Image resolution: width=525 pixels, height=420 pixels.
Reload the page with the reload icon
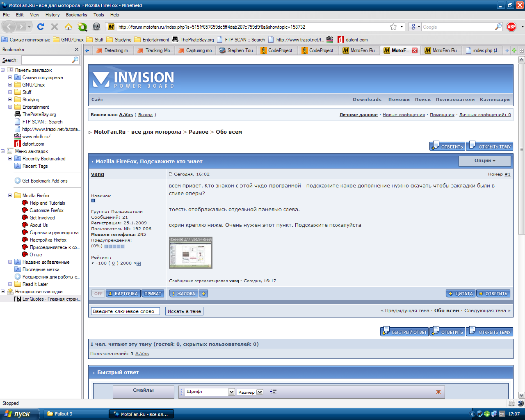click(40, 27)
